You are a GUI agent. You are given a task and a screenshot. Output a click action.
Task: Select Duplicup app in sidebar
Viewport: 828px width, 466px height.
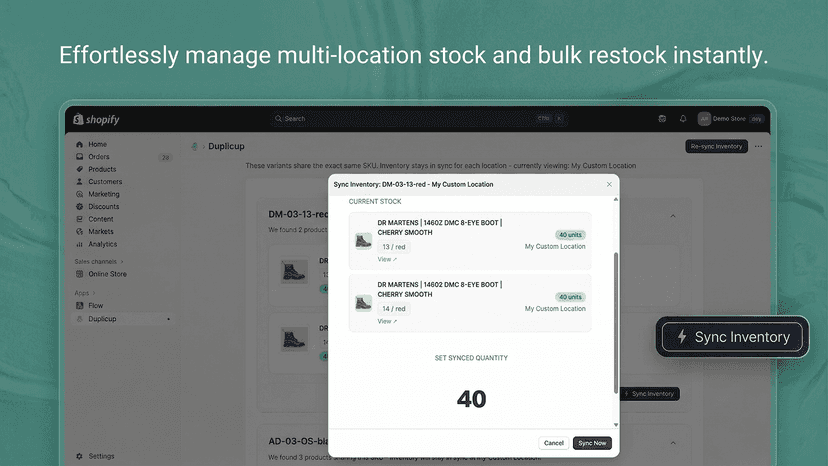tap(102, 319)
